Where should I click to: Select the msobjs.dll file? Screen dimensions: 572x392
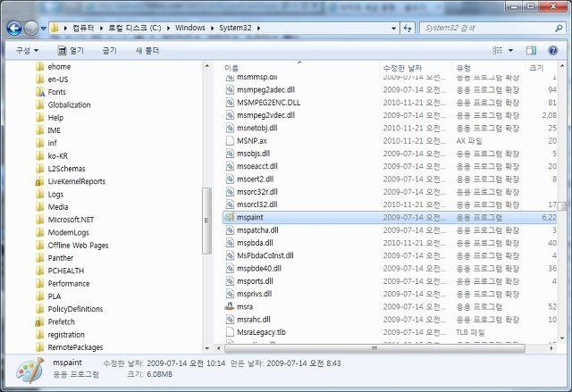253,154
